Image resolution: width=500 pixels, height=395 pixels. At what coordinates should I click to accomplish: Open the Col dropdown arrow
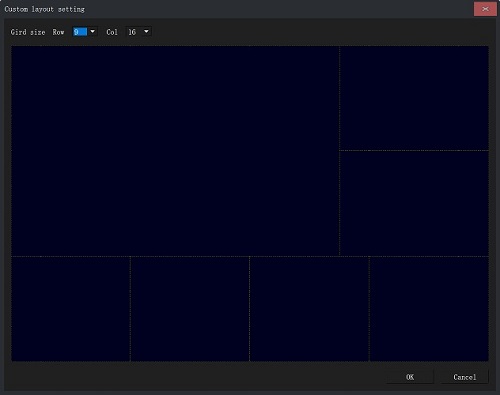[x=146, y=32]
